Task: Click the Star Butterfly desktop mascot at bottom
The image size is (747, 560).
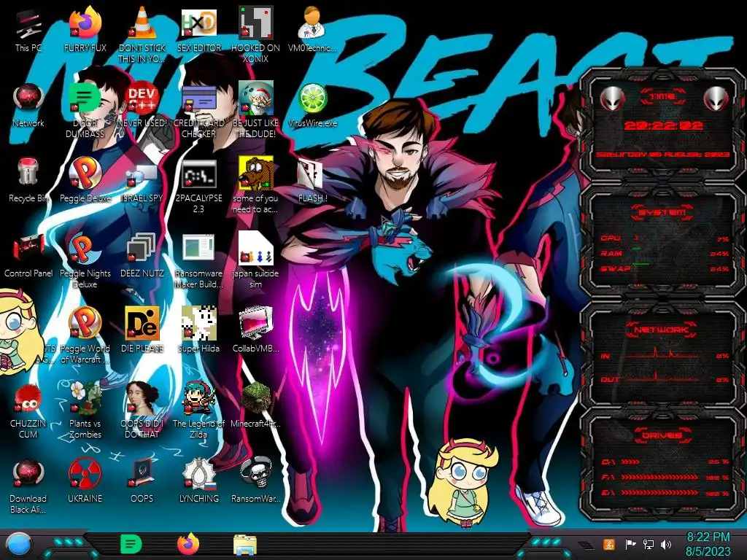Action: (462, 484)
